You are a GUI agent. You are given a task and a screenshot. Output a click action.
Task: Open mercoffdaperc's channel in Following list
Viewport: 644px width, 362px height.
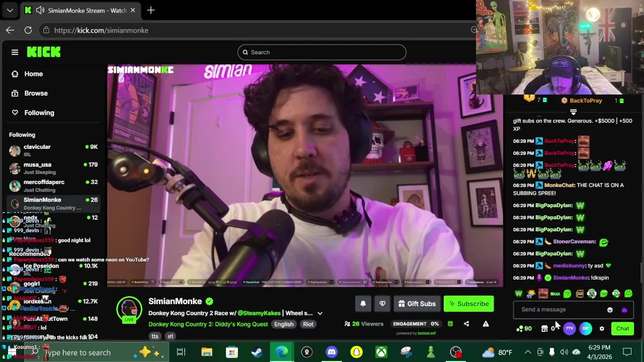(53, 186)
